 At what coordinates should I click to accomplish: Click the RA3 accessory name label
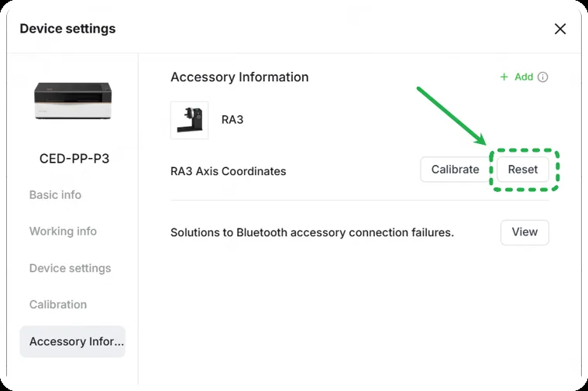tap(232, 119)
